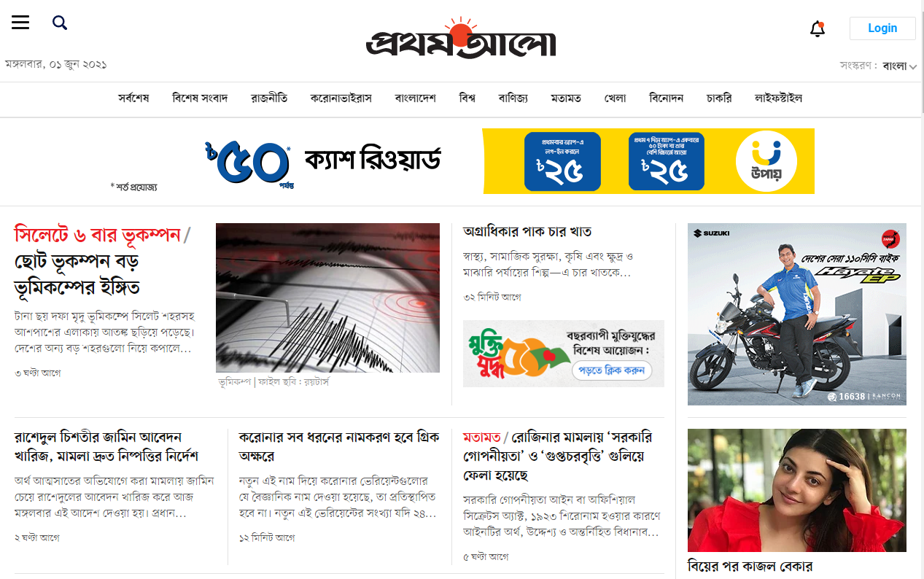Click the পড়তে ক্লিক করুন button
Screen dimensions: 924x579
click(x=612, y=370)
